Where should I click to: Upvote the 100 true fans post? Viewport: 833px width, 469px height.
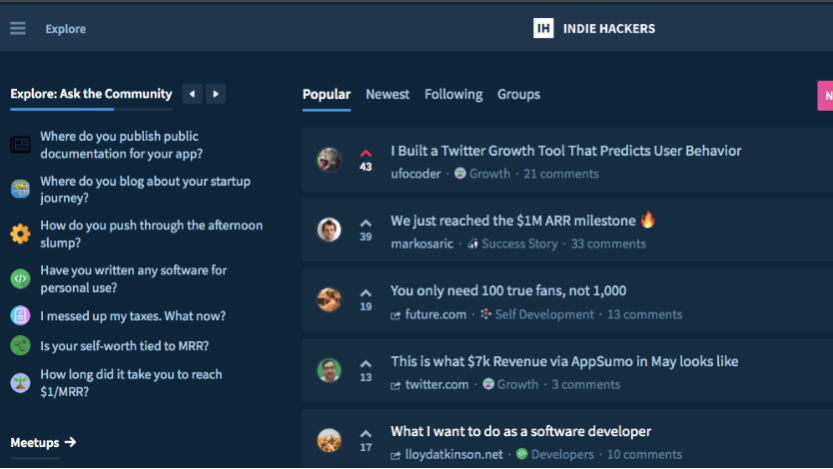[x=366, y=294]
